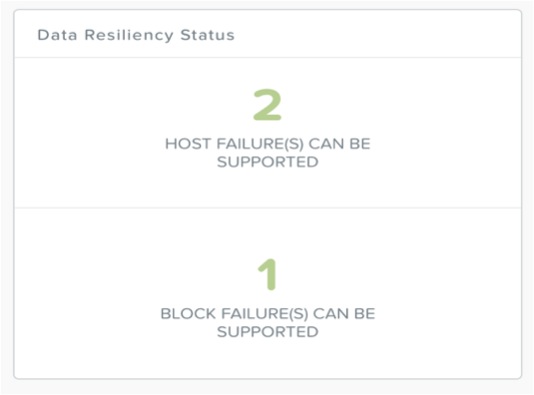The width and height of the screenshot is (534, 395).
Task: Click the word HOST in the upper section
Action: [188, 144]
